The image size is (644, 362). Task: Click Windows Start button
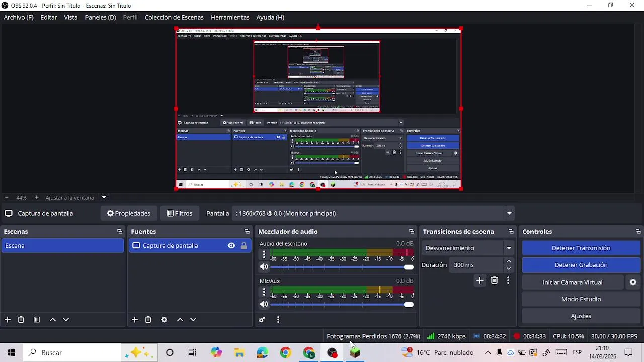coord(11,353)
